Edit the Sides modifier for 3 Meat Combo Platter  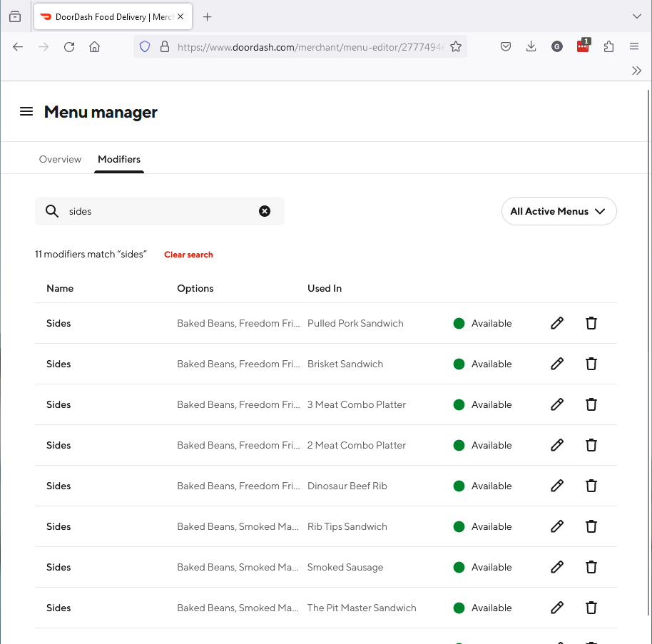click(557, 404)
